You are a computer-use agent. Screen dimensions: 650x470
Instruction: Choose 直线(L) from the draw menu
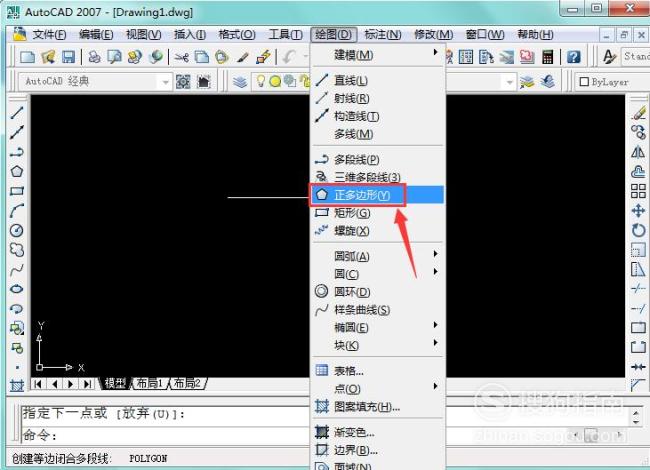click(x=378, y=80)
